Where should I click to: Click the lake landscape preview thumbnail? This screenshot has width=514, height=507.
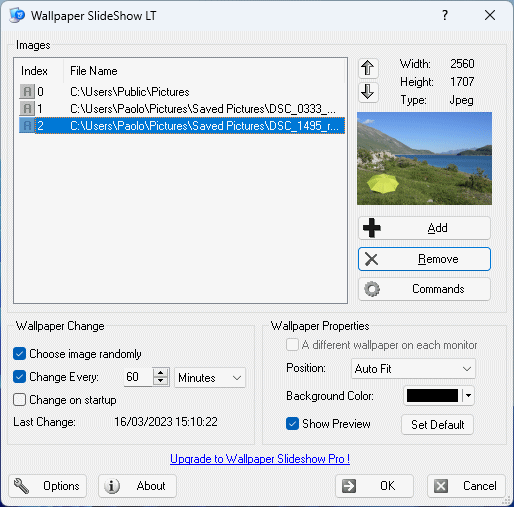(x=424, y=158)
